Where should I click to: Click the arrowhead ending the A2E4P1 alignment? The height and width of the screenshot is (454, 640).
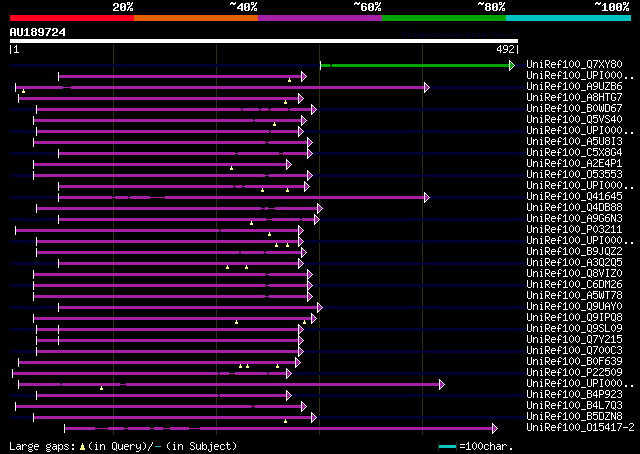point(289,165)
